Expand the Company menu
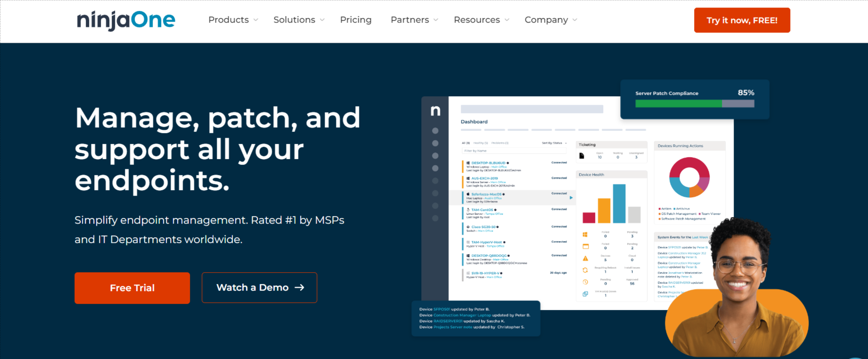Viewport: 868px width, 359px height. coord(551,20)
